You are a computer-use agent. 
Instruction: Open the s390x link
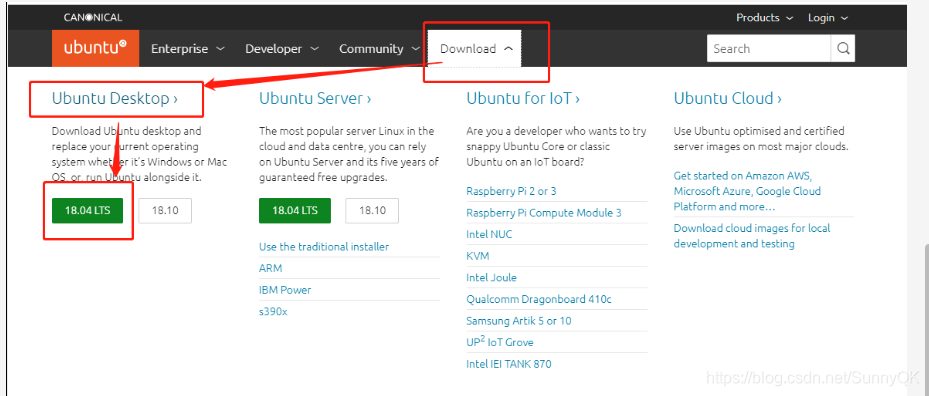[273, 311]
